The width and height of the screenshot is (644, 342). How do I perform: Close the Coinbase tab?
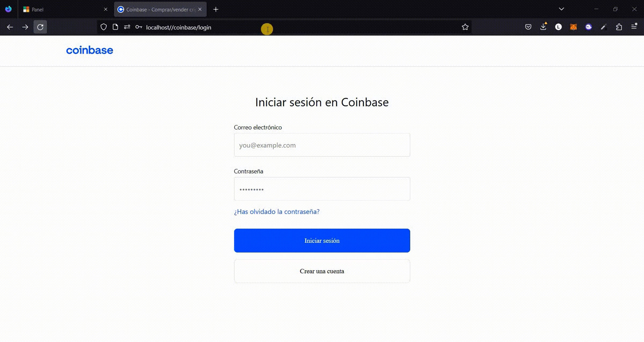point(200,9)
